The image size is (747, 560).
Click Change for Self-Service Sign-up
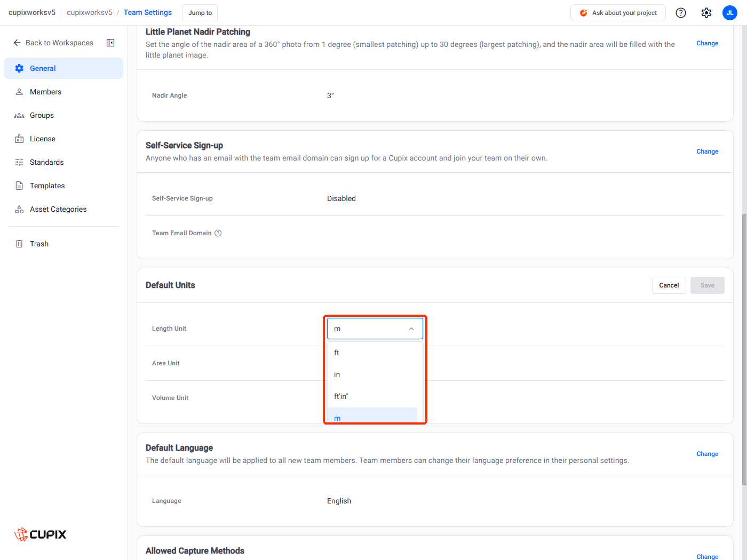tap(708, 151)
